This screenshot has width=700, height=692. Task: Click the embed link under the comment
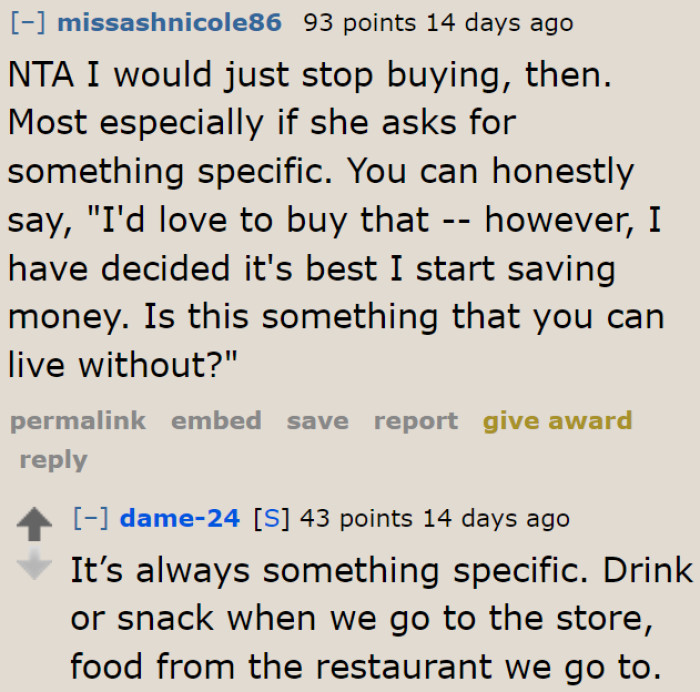(x=216, y=421)
